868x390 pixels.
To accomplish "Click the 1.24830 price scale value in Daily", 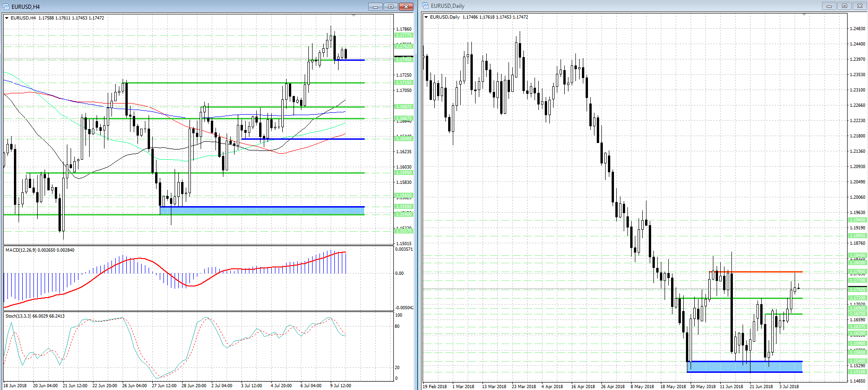I will [x=857, y=29].
